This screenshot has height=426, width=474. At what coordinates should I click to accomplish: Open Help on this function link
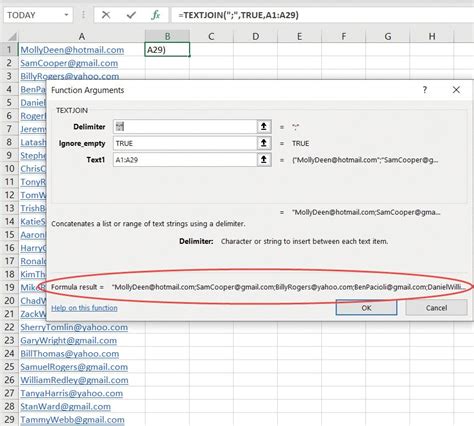point(84,308)
